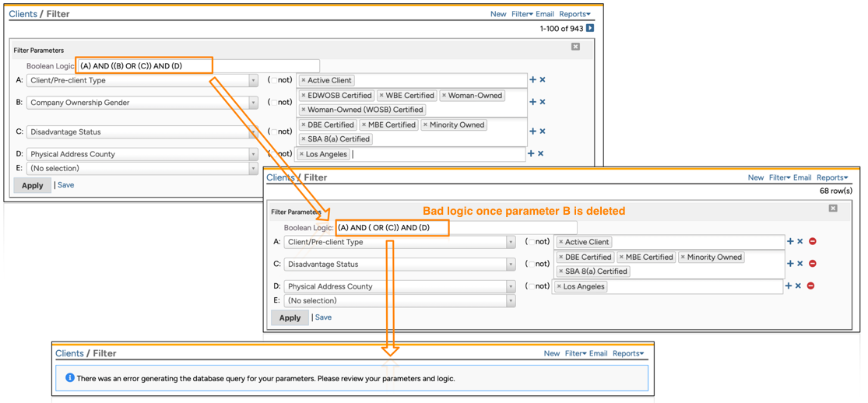Close Filter Parameters panel showing 68 row(s)
This screenshot has width=868, height=403.
coord(832,209)
